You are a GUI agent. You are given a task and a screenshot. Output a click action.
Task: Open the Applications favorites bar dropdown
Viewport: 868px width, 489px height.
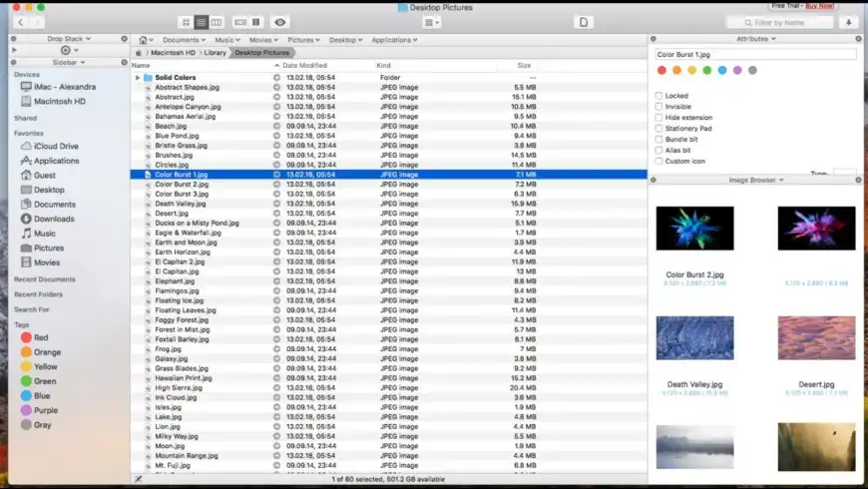pos(394,40)
